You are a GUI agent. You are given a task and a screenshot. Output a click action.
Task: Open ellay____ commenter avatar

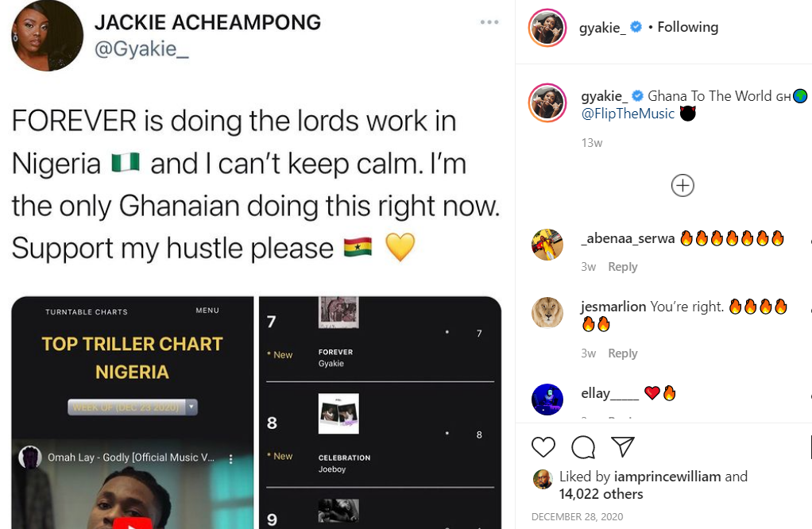click(x=547, y=399)
